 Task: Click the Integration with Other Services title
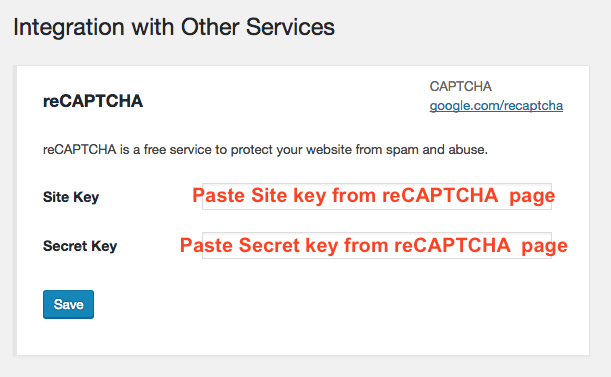coord(174,27)
